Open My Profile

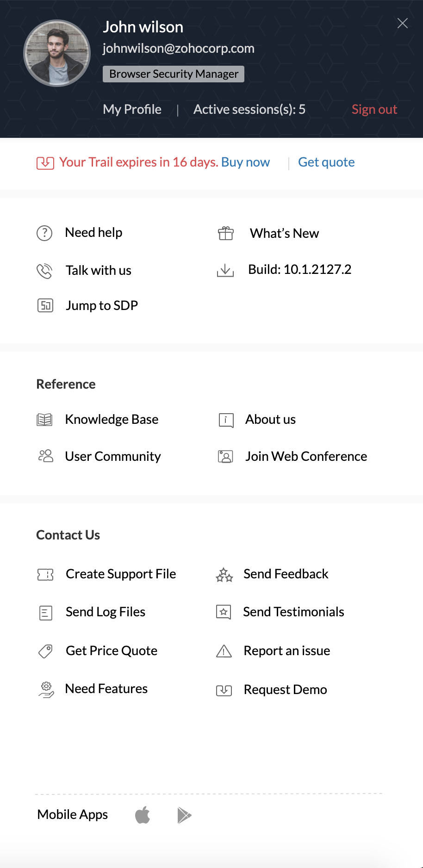[132, 109]
